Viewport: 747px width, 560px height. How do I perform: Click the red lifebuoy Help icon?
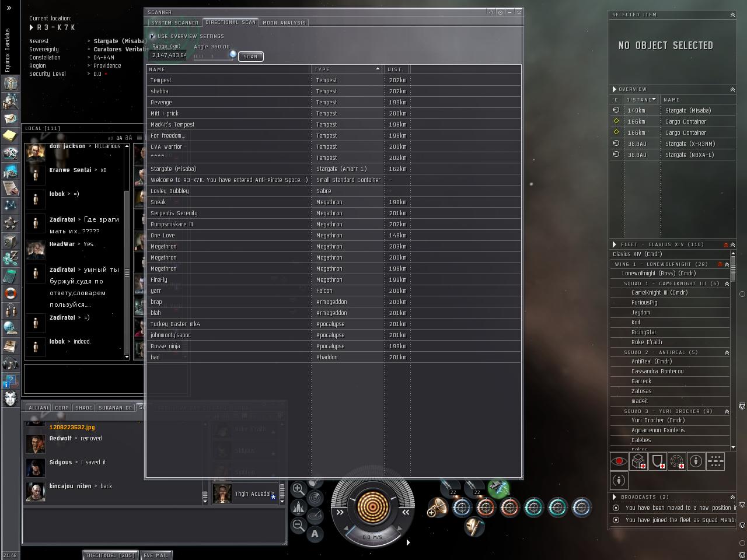(11, 293)
